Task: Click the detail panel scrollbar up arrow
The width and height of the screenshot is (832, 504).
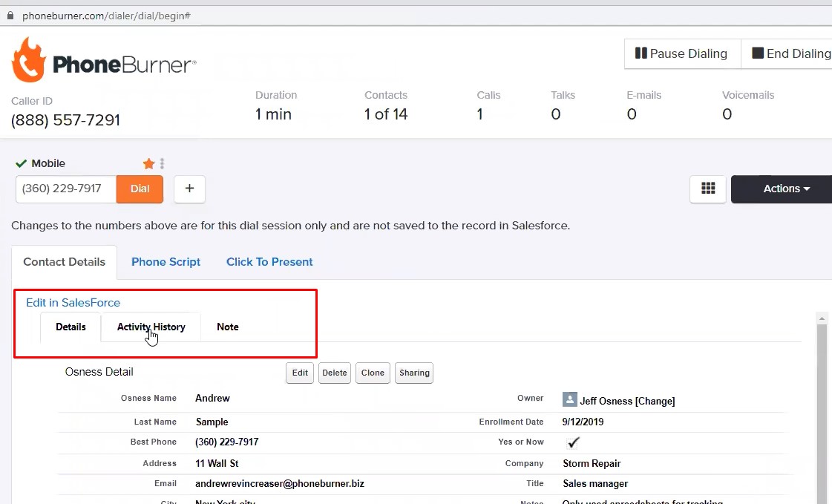Action: pos(822,318)
